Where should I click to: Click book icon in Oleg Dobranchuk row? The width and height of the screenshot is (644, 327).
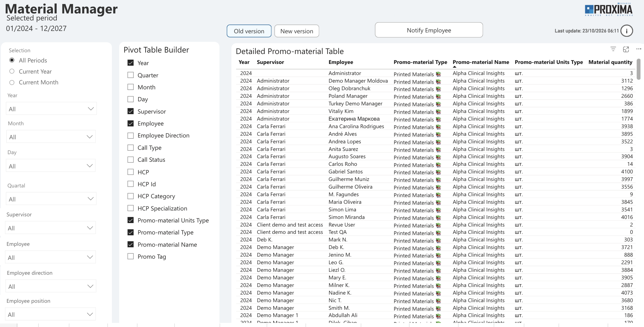pos(438,89)
